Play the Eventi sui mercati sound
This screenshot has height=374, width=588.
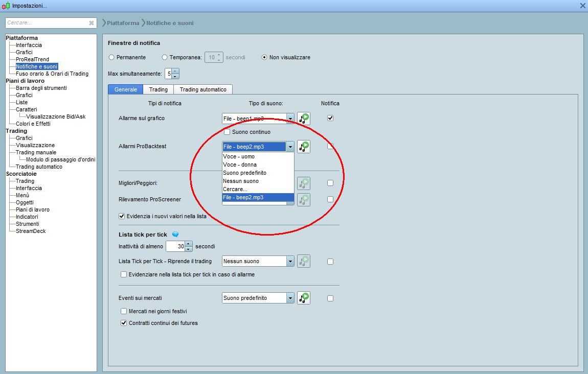[304, 298]
